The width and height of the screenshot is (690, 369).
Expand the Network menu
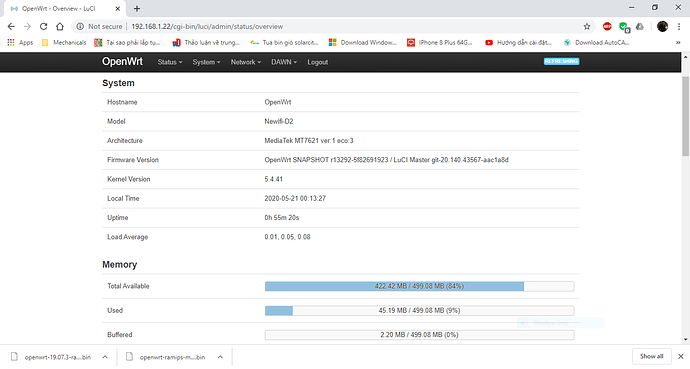246,62
